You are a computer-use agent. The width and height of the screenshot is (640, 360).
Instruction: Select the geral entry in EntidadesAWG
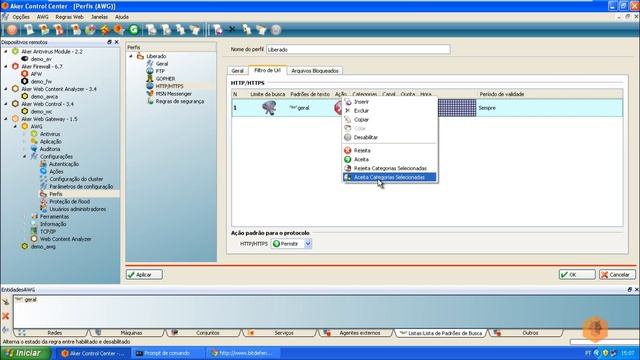point(27,299)
